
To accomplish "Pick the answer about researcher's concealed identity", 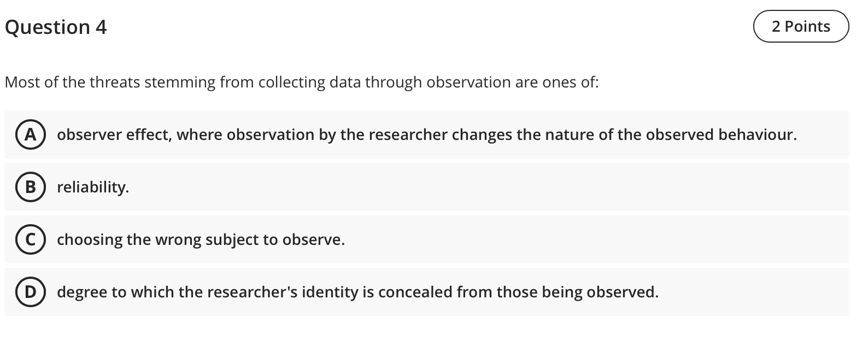I will click(357, 291).
